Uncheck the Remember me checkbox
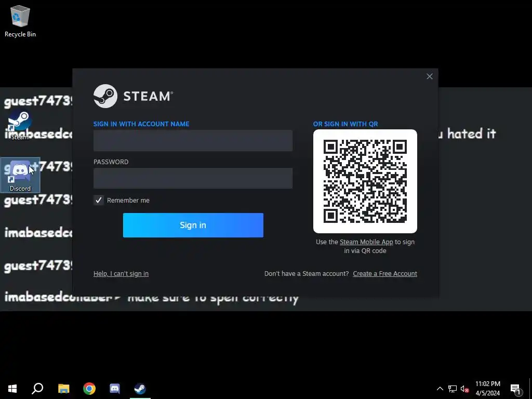The width and height of the screenshot is (532, 399). pyautogui.click(x=98, y=200)
